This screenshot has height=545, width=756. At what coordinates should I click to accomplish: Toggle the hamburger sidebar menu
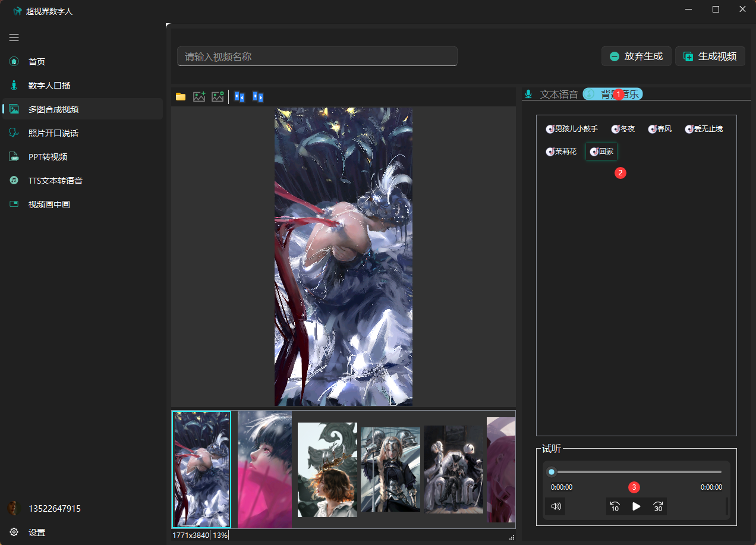(14, 37)
